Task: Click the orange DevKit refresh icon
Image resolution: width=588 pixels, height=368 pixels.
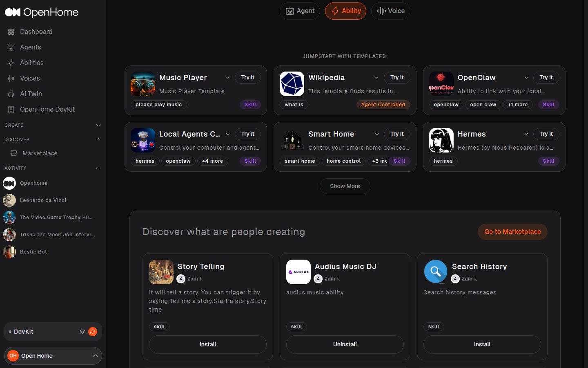Action: click(x=93, y=332)
